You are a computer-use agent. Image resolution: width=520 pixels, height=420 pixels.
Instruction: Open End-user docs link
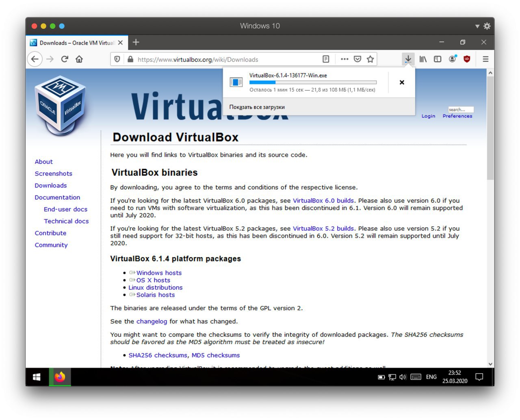[65, 209]
